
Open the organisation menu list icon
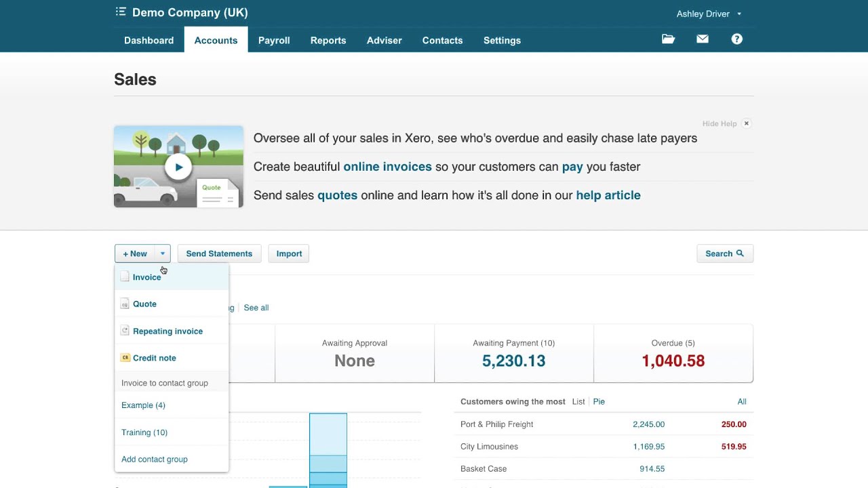pyautogui.click(x=121, y=12)
